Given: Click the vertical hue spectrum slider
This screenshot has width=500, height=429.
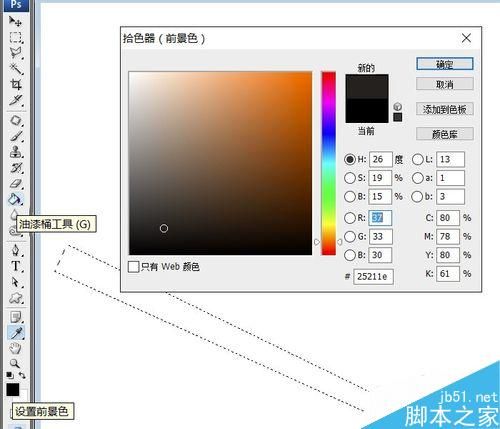Looking at the screenshot, I should pos(328,163).
